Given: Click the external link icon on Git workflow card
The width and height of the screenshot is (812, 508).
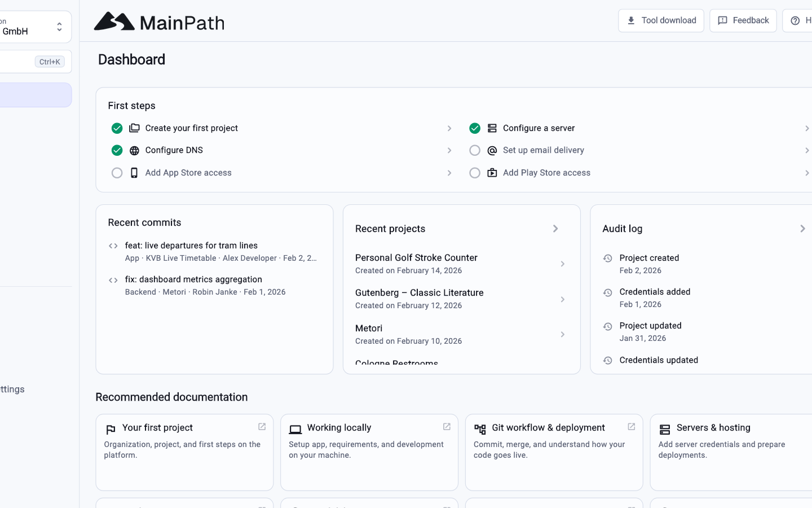Looking at the screenshot, I should 632,427.
